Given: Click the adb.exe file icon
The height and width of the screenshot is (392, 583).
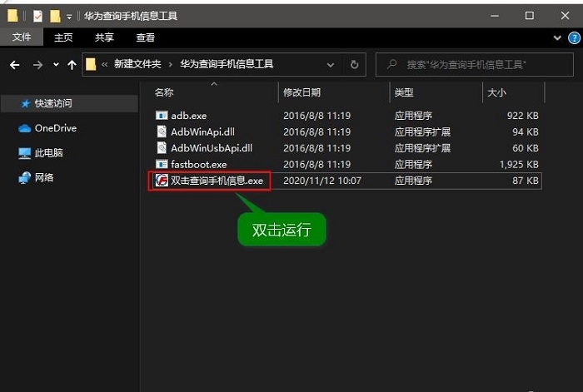Looking at the screenshot, I should point(162,116).
